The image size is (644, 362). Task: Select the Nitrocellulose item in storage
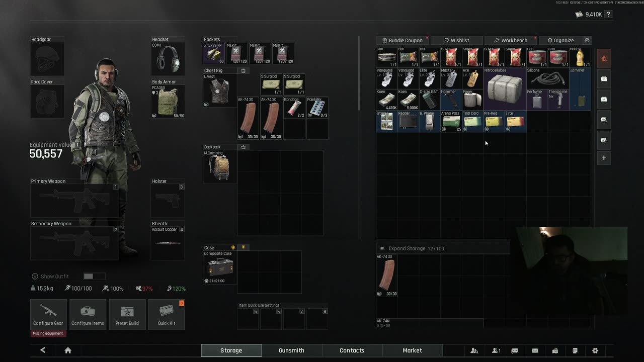[x=505, y=89]
